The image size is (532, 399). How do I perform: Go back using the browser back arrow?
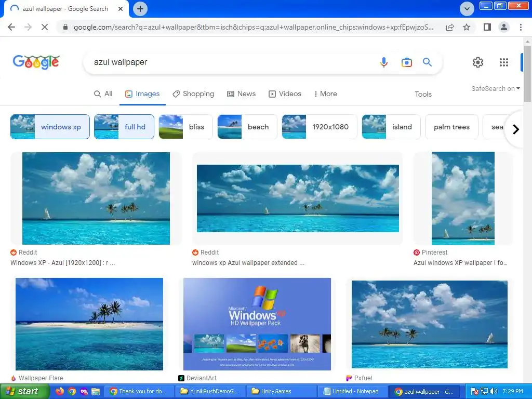pyautogui.click(x=11, y=27)
